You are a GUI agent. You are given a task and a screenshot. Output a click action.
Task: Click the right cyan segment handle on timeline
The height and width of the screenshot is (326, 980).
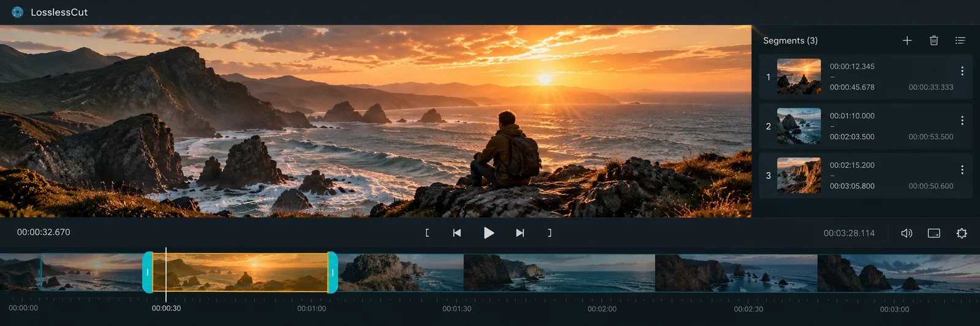pyautogui.click(x=333, y=272)
